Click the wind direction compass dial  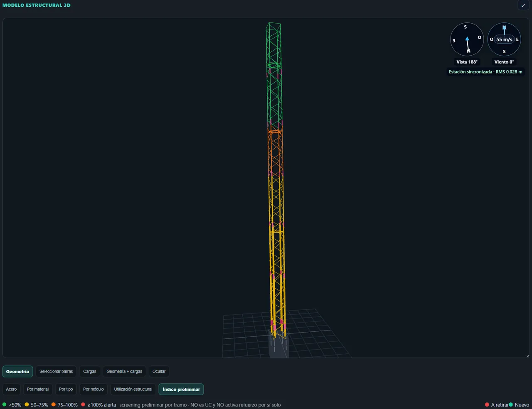[x=504, y=39]
